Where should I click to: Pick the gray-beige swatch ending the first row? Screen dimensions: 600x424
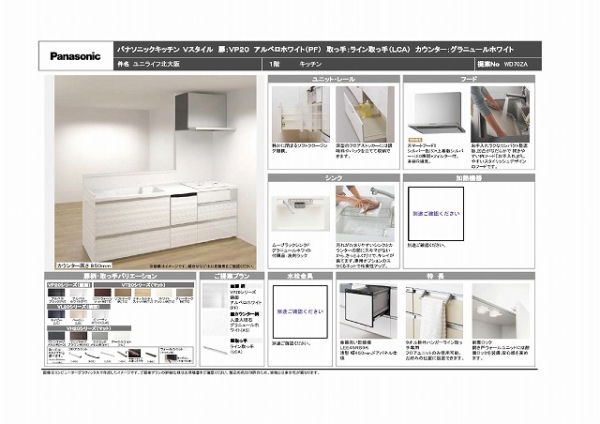click(184, 293)
